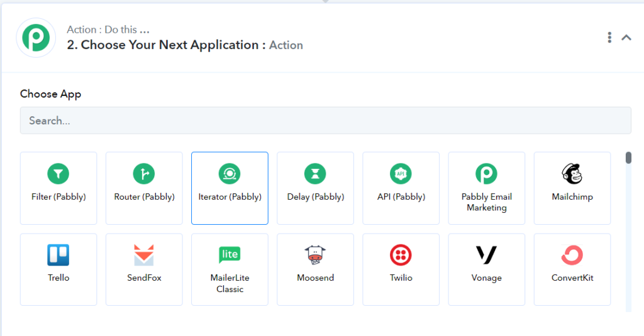644x336 pixels.
Task: Pick the SendFox fox icon
Action: click(x=144, y=255)
